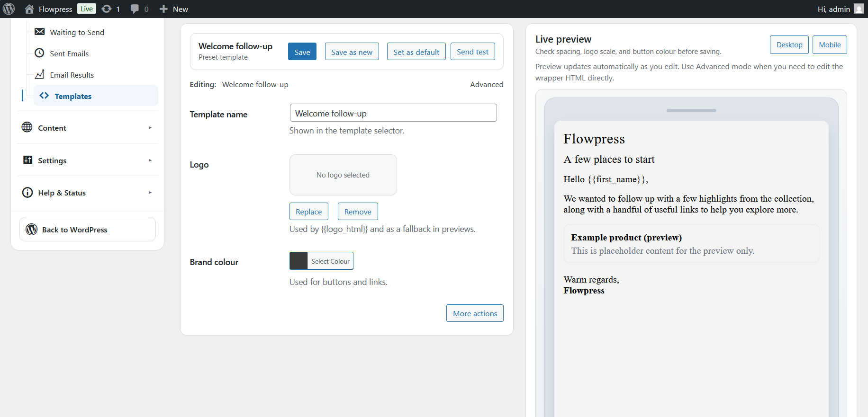Expand the Help & Status arrow
The image size is (868, 417).
tap(150, 193)
